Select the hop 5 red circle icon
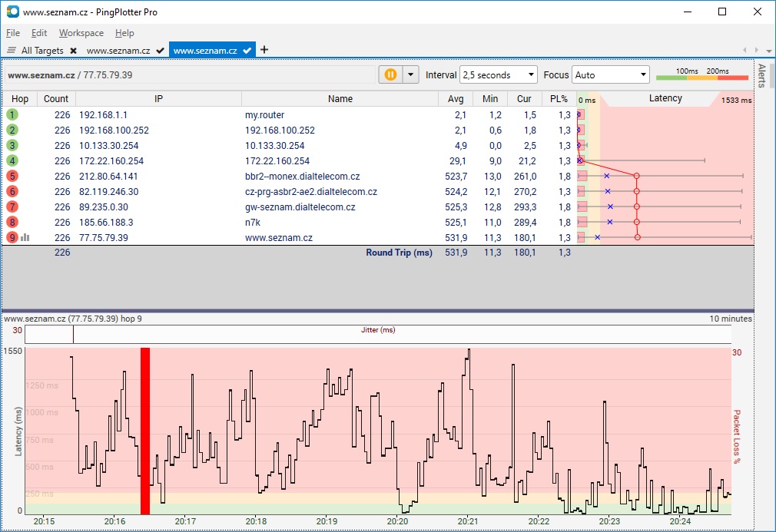 click(12, 176)
